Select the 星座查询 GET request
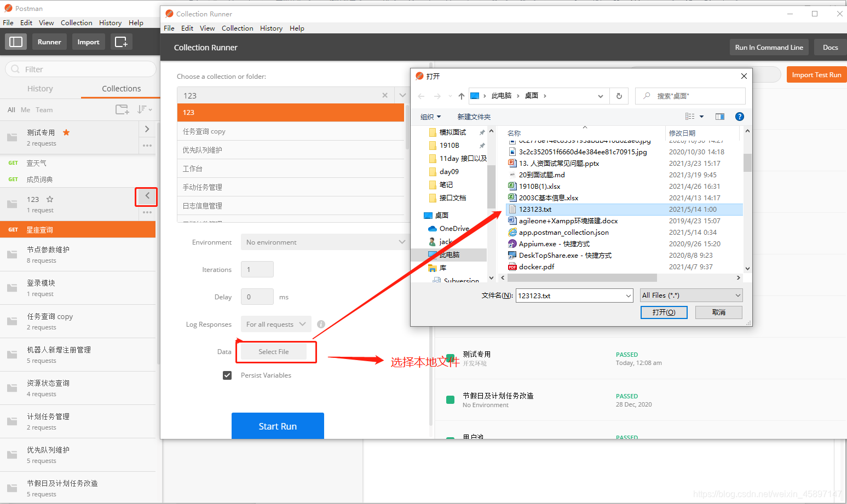The image size is (847, 504). pos(78,229)
